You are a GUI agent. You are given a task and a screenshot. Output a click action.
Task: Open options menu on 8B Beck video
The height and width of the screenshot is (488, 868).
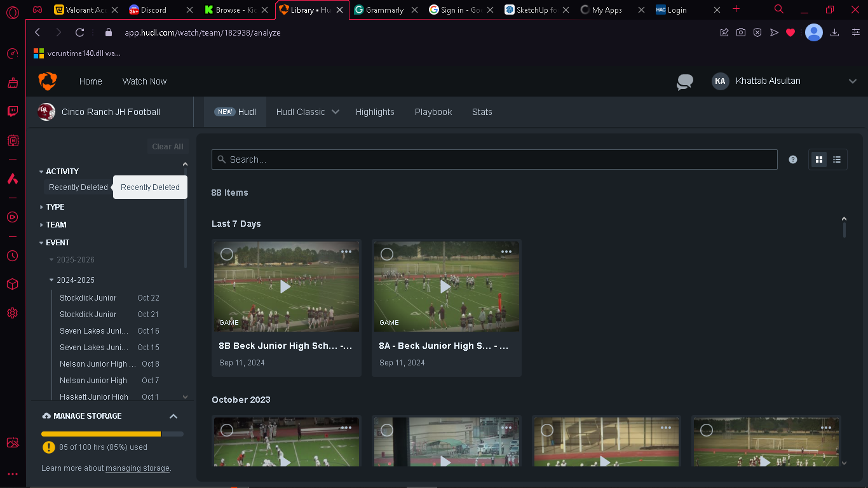pos(346,252)
